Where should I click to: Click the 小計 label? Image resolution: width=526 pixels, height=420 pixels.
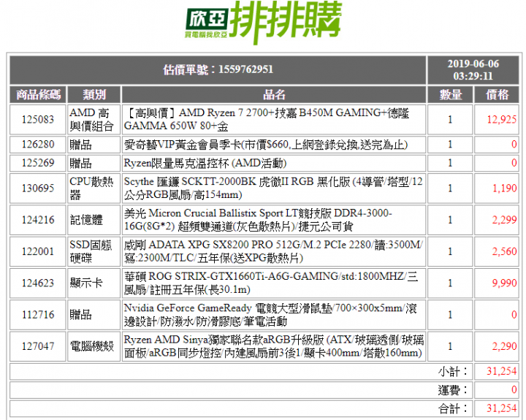(453, 371)
